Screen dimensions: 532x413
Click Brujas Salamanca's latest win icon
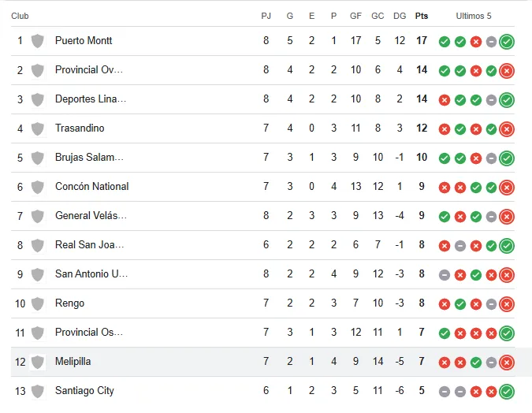pyautogui.click(x=507, y=158)
